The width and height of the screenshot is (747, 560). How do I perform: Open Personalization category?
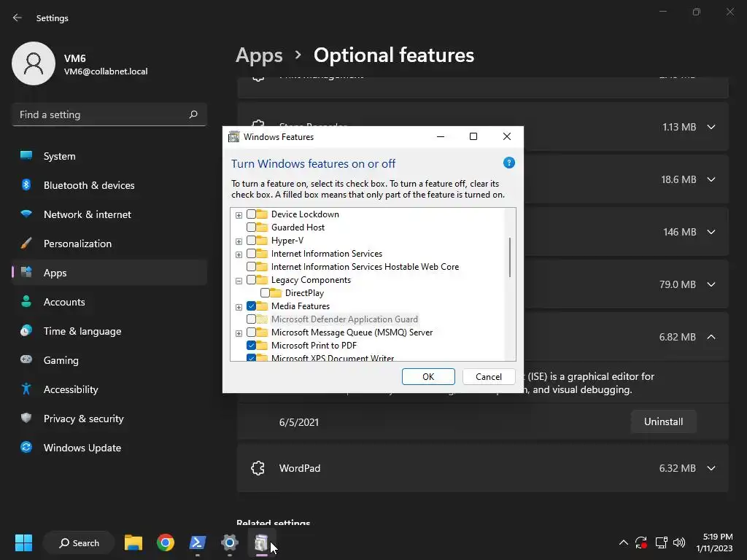[x=109, y=244]
